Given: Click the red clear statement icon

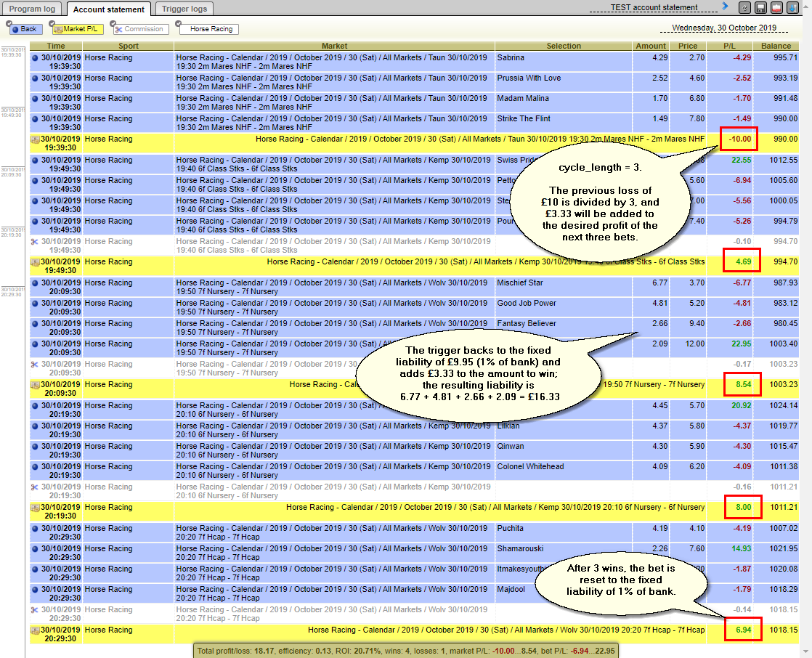Looking at the screenshot, I should (776, 8).
